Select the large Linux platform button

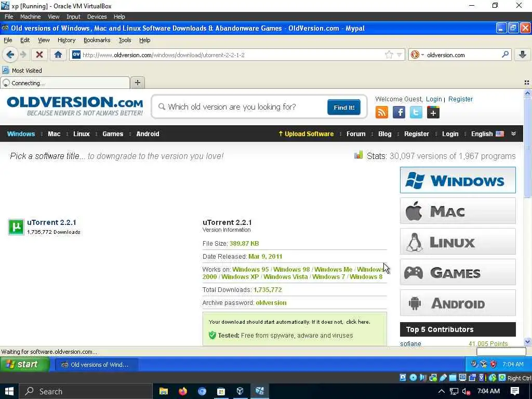click(x=458, y=241)
